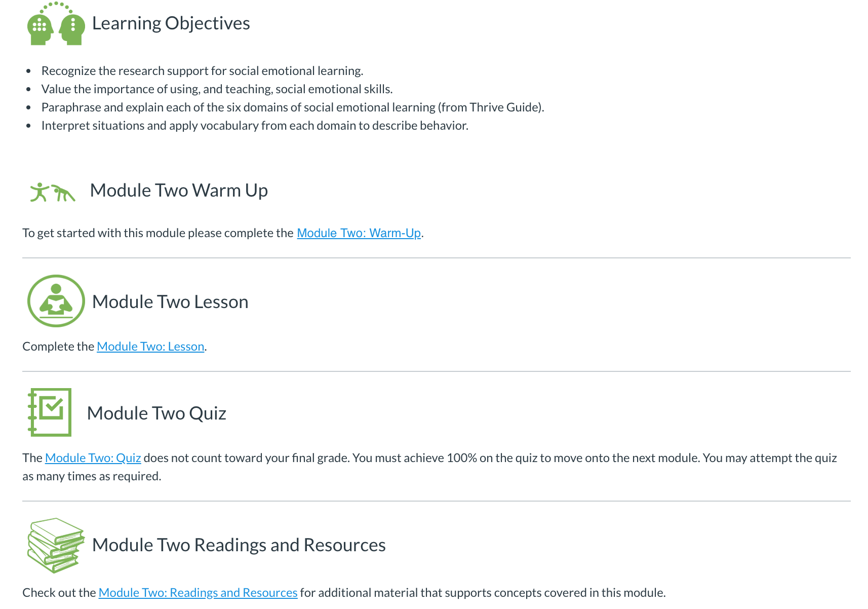Click the bullet mentioning the Thrive Guide
868x609 pixels.
point(292,107)
